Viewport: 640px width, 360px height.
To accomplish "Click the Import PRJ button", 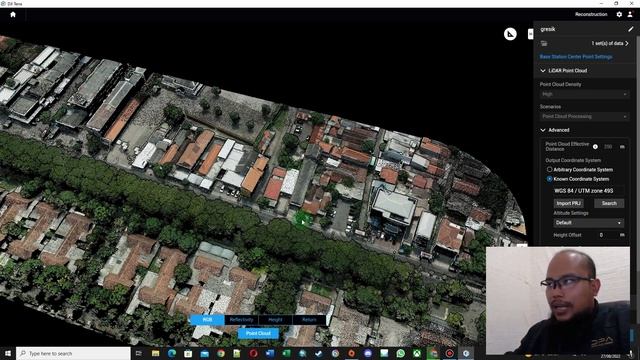I will (x=568, y=203).
